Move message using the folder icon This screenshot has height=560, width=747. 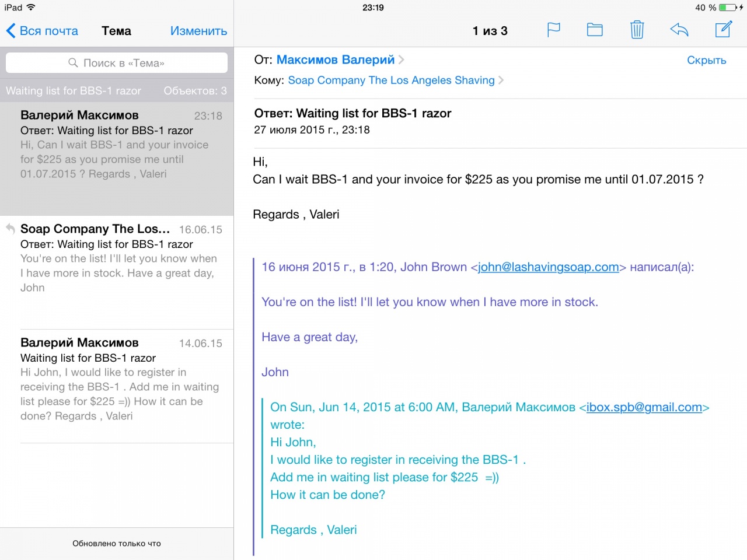tap(595, 30)
